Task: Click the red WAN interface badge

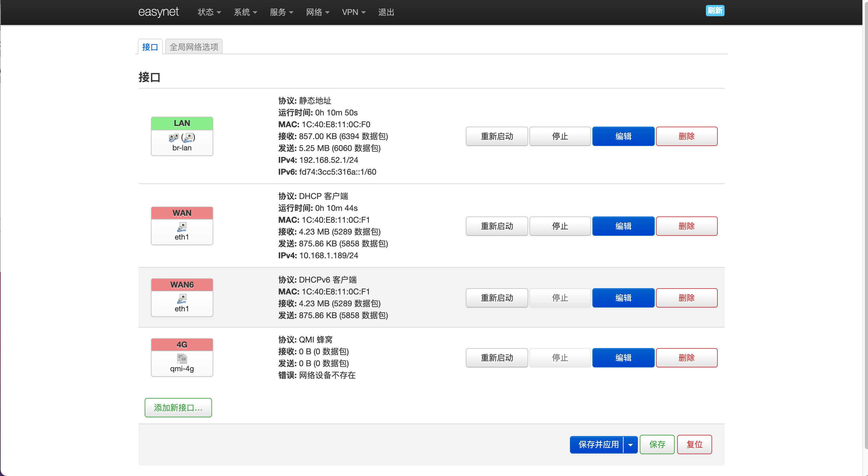Action: 182,213
